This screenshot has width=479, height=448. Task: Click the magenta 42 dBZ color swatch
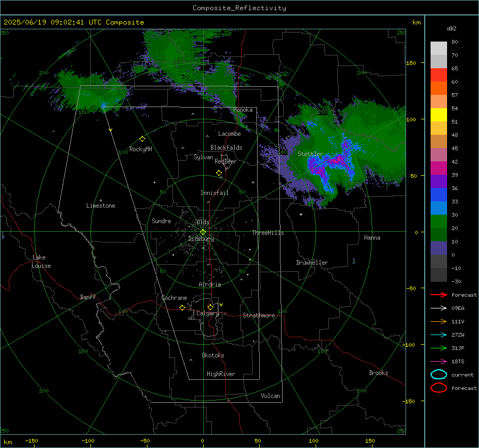[439, 168]
